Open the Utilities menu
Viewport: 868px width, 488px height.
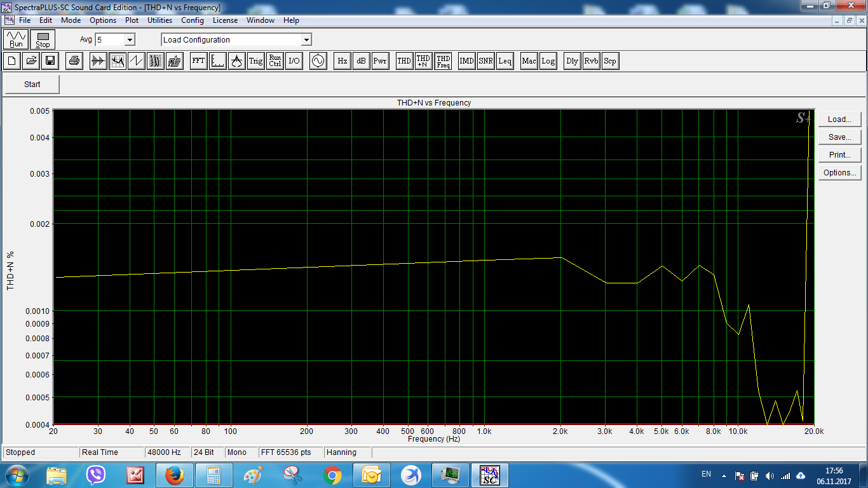coord(160,20)
